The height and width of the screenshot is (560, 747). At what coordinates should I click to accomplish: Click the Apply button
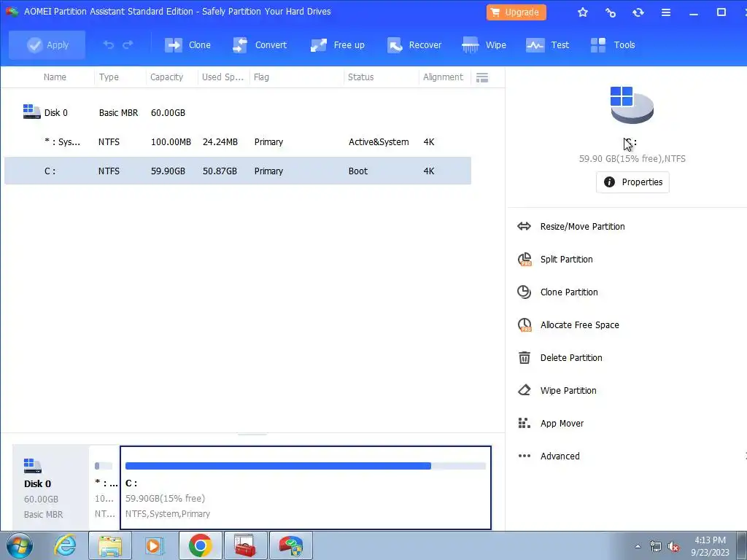[x=47, y=44]
